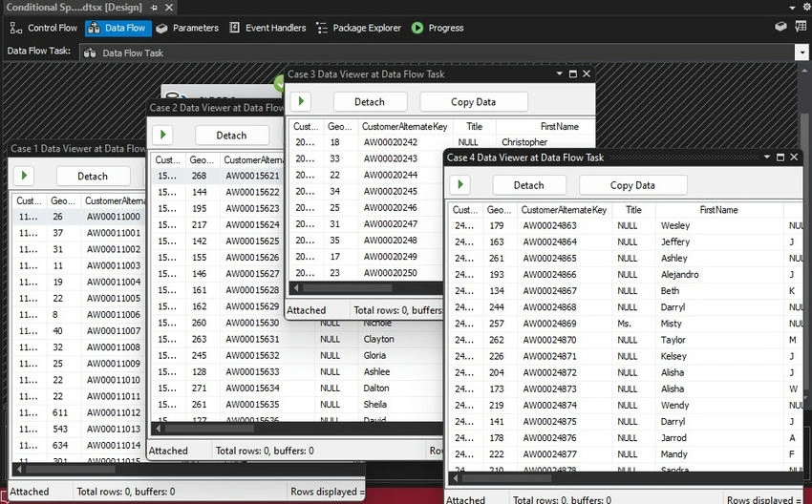
Task: Click Detach in Case 3 viewer
Action: coord(370,102)
